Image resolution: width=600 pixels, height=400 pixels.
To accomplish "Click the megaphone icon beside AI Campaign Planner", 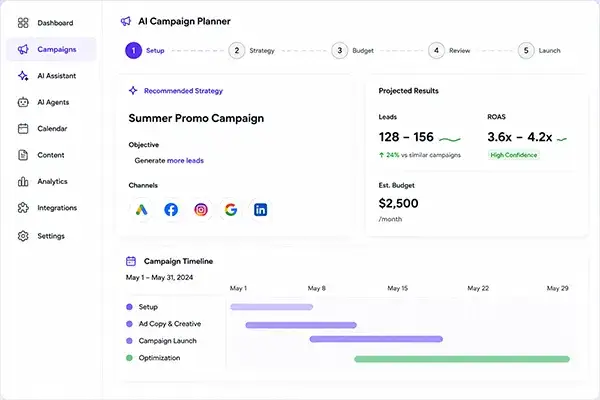I will [126, 21].
